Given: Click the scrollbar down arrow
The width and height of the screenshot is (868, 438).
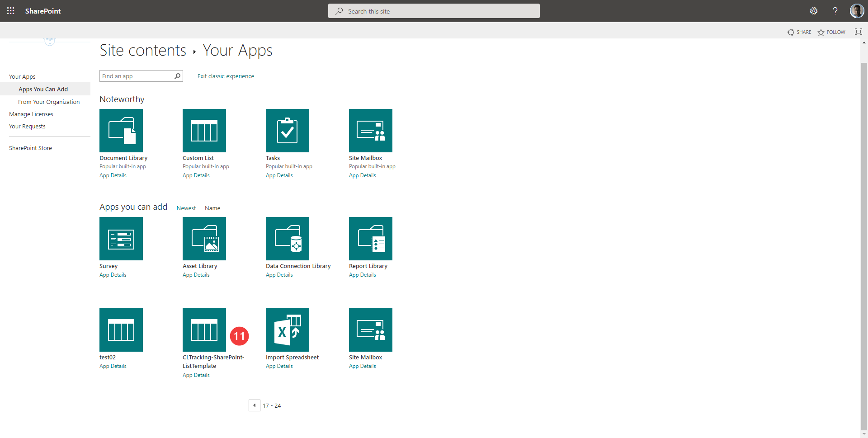Looking at the screenshot, I should click(x=864, y=434).
